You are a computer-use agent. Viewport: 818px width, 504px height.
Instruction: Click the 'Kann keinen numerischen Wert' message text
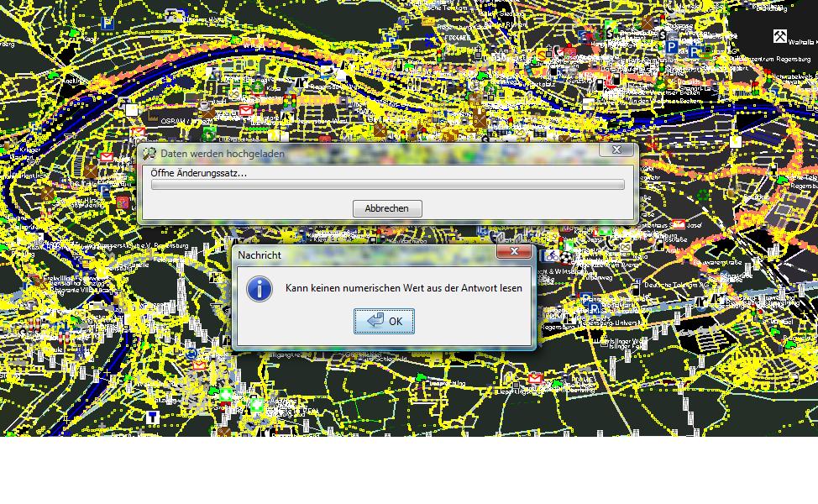click(403, 288)
